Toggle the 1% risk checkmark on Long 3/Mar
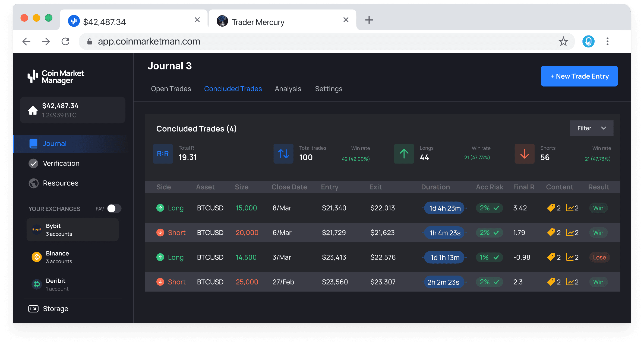Screen dimensions: 644x345 coord(495,257)
